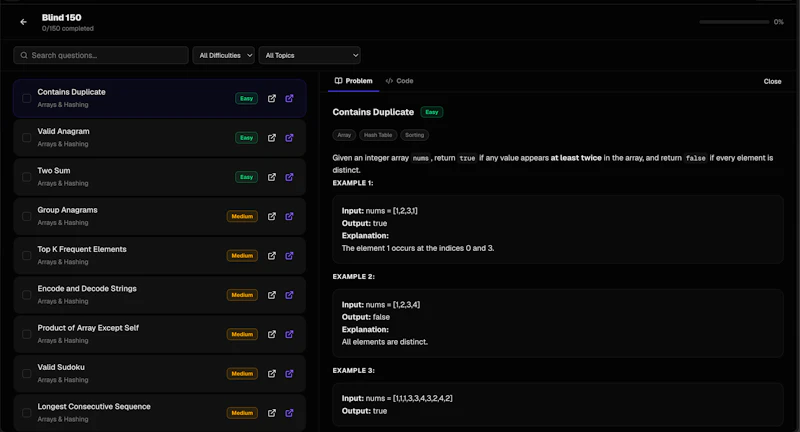The image size is (800, 432).
Task: Toggle the Group Anagrams checkbox
Action: point(27,216)
